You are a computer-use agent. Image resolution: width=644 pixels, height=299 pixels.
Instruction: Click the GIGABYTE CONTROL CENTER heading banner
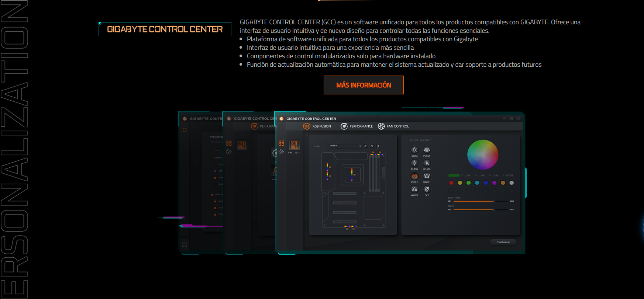tap(165, 29)
